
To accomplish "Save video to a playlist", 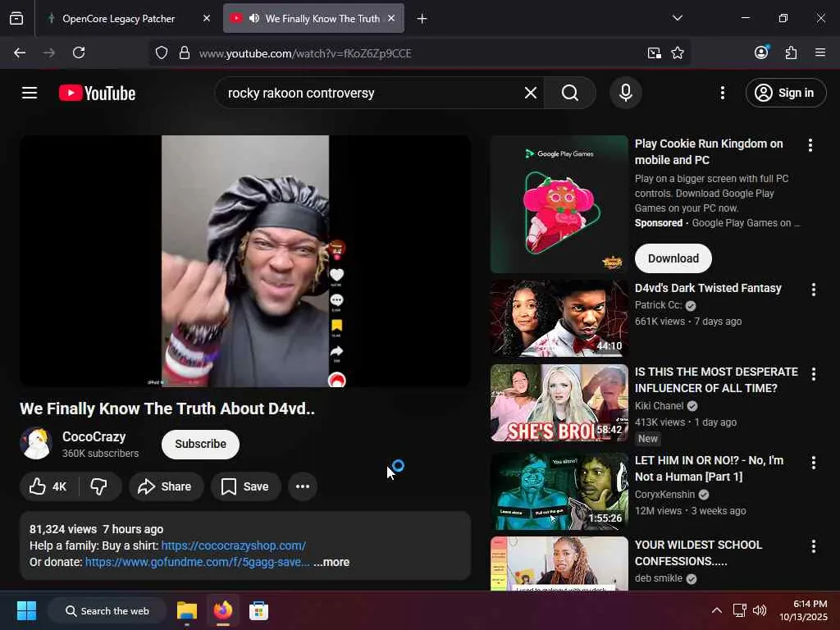I will [x=246, y=486].
